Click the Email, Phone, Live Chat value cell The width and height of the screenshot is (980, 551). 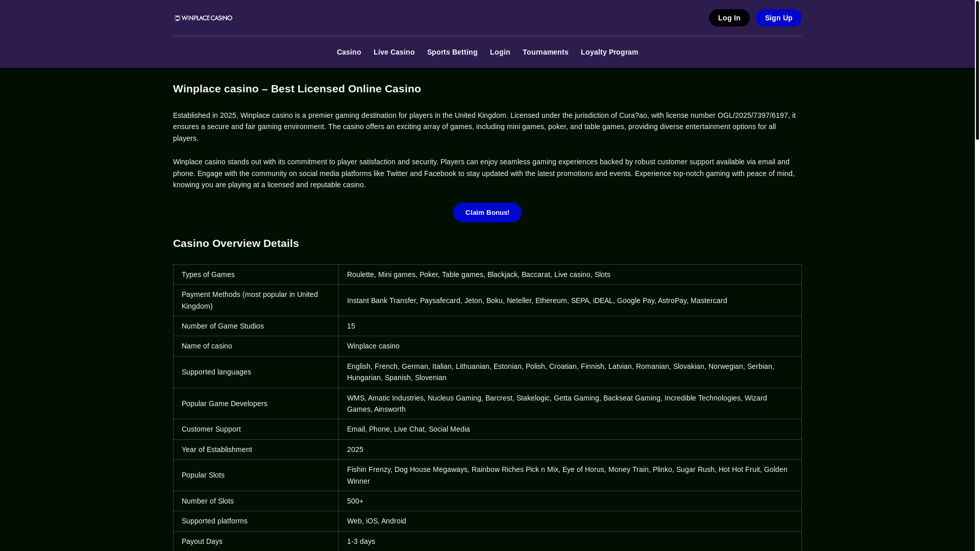coord(570,429)
